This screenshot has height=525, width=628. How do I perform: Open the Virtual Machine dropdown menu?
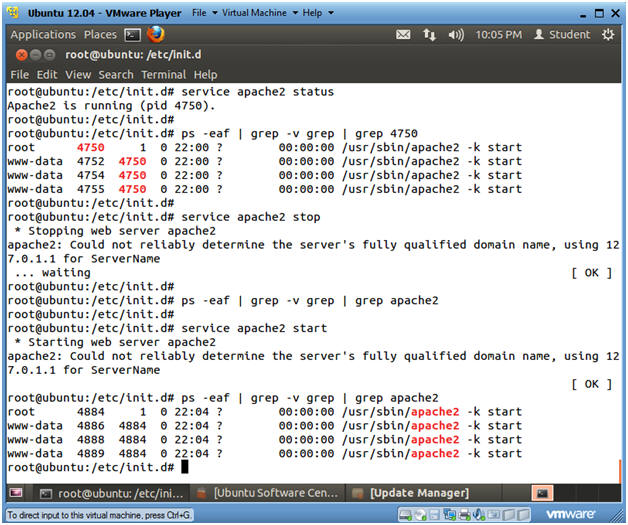(x=260, y=13)
